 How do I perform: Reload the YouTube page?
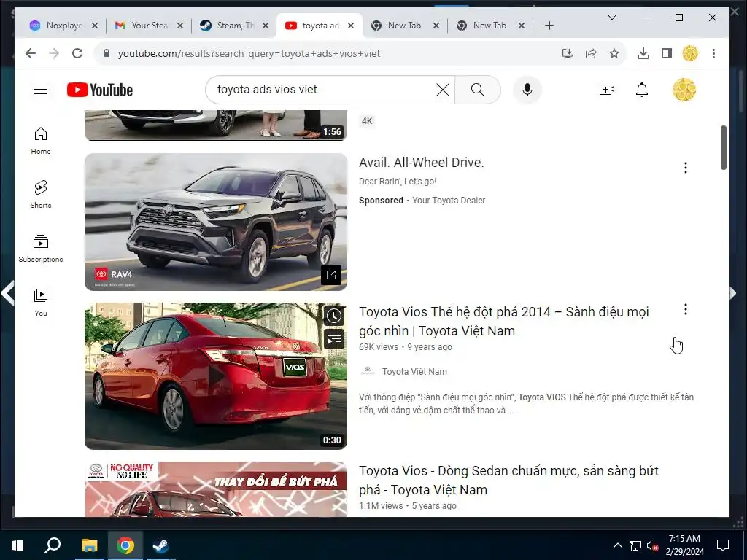(77, 53)
